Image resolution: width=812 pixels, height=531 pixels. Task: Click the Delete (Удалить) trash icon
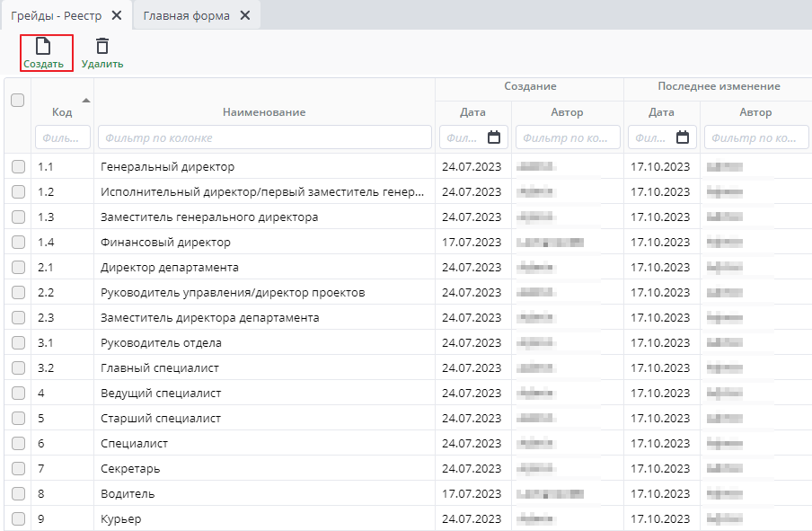point(102,47)
